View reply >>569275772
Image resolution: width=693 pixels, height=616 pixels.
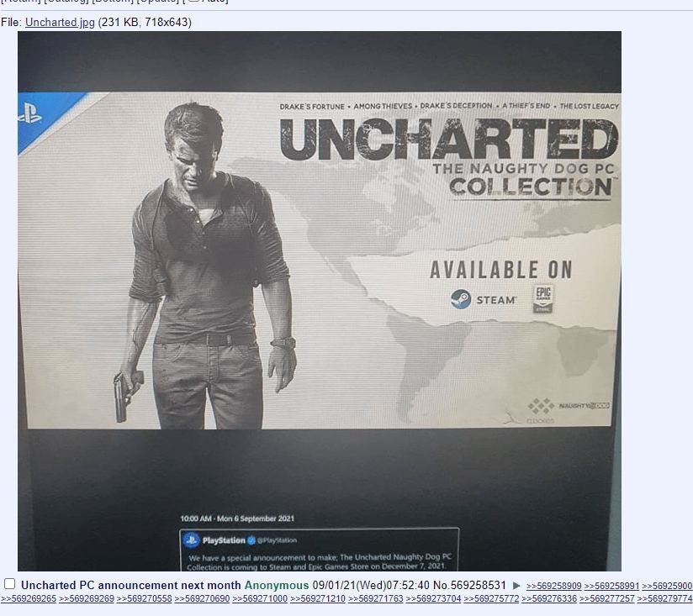pyautogui.click(x=491, y=599)
